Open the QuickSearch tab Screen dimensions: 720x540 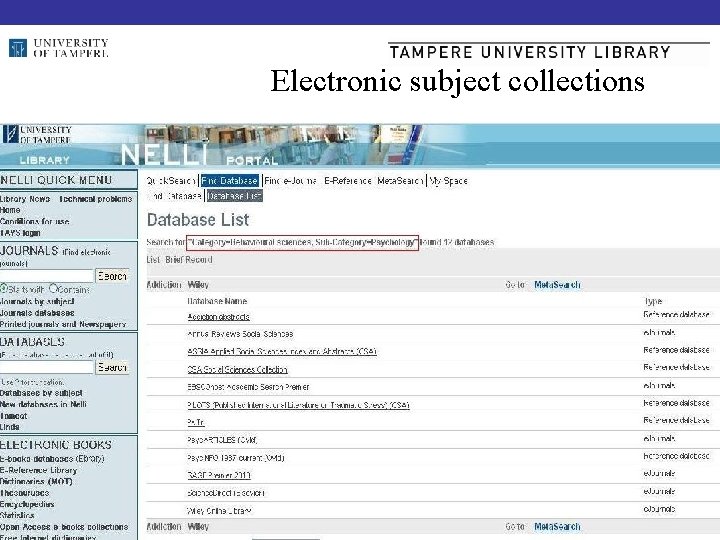pyautogui.click(x=171, y=180)
